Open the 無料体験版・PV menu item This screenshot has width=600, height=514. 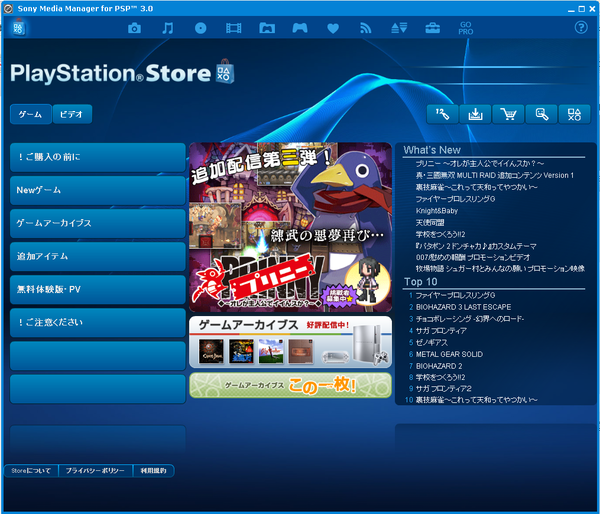coord(98,289)
